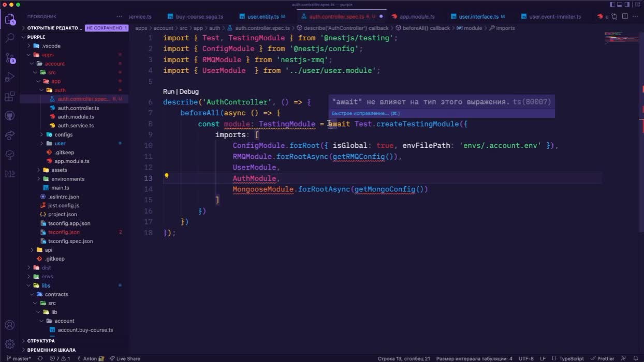The image size is (644, 362).
Task: Open the Manage gear icon
Action: 10,344
